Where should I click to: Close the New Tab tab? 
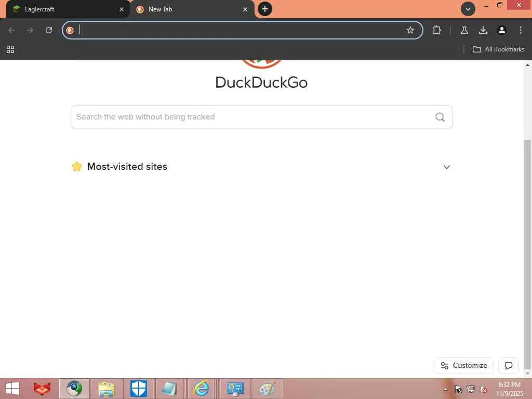[245, 9]
